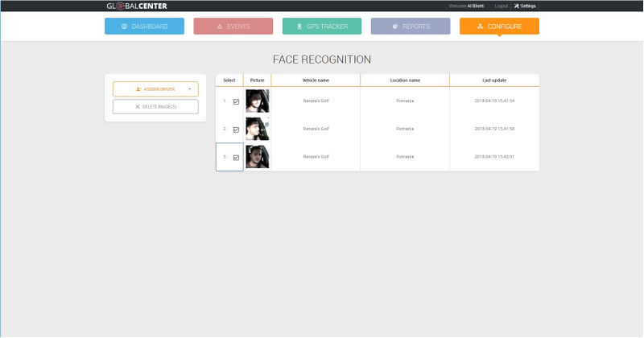Click the Delete Image(s) button
The image size is (644, 338).
pyautogui.click(x=155, y=107)
